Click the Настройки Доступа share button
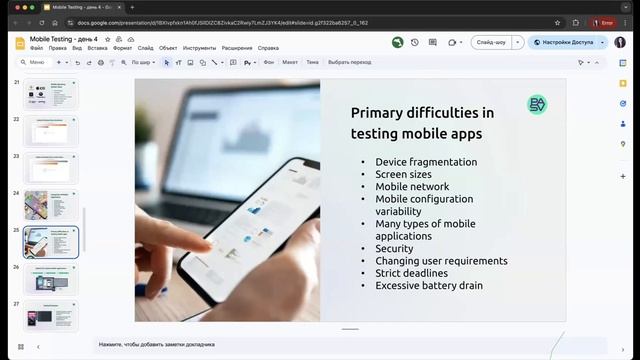Image resolution: width=640 pixels, height=360 pixels. coord(565,42)
